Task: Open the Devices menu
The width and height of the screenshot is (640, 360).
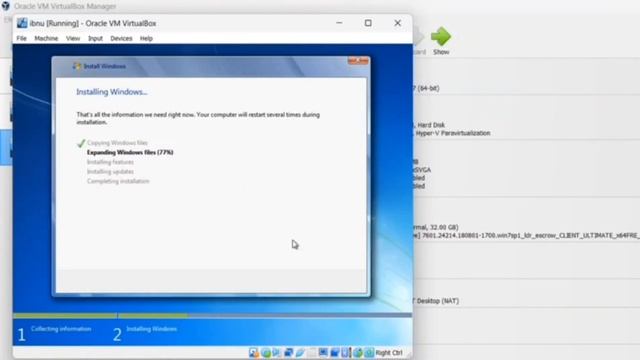Action: 121,38
